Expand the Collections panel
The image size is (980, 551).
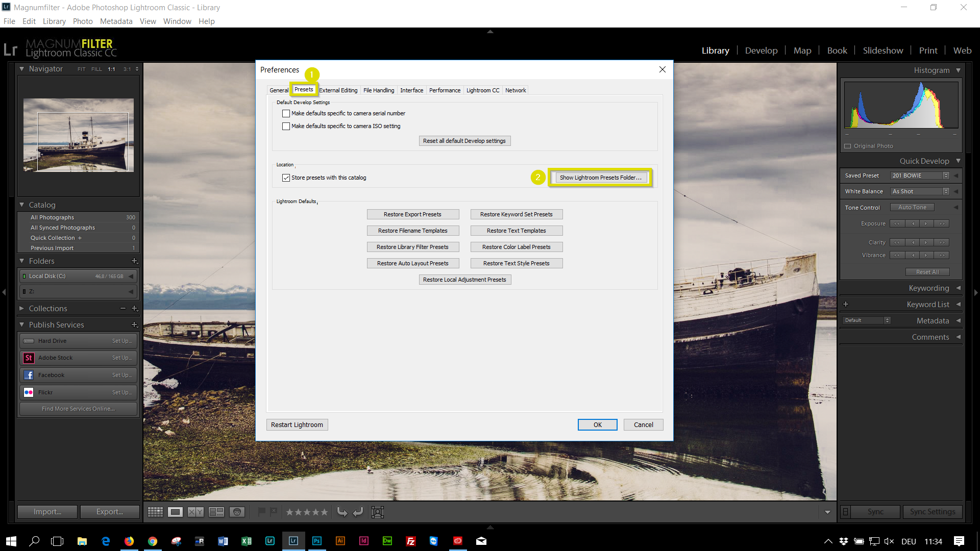coord(21,308)
